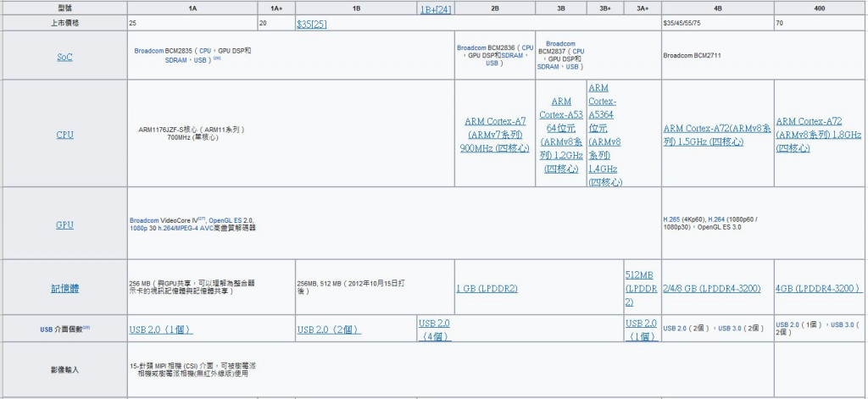The height and width of the screenshot is (399, 868).
Task: Open the SoC row header link
Action: pos(64,57)
